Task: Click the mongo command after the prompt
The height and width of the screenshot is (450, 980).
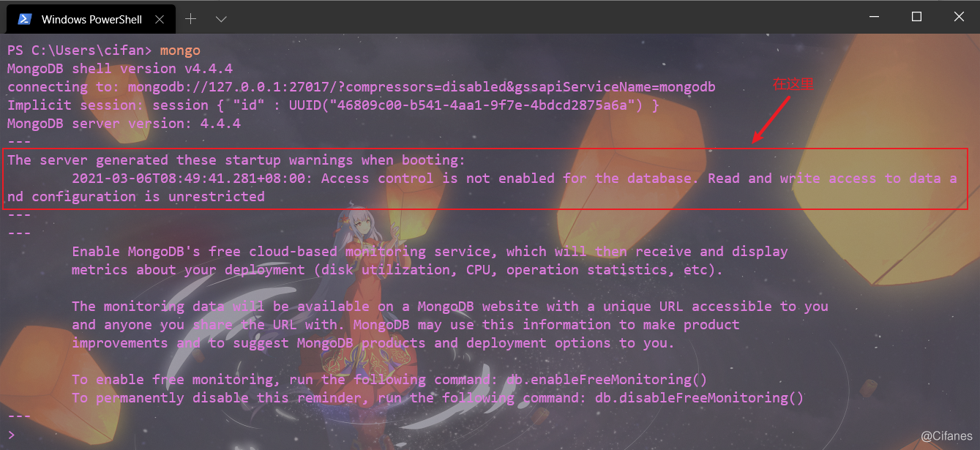Action: (x=180, y=50)
